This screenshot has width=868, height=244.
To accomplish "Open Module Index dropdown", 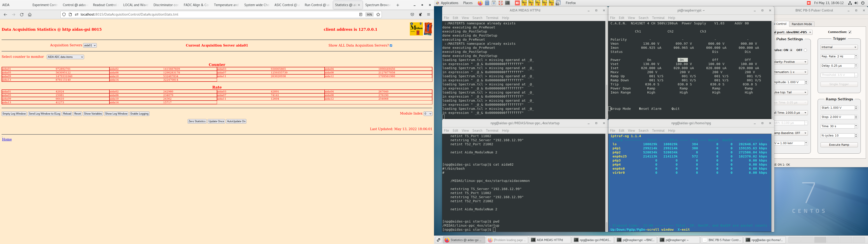I will (428, 114).
